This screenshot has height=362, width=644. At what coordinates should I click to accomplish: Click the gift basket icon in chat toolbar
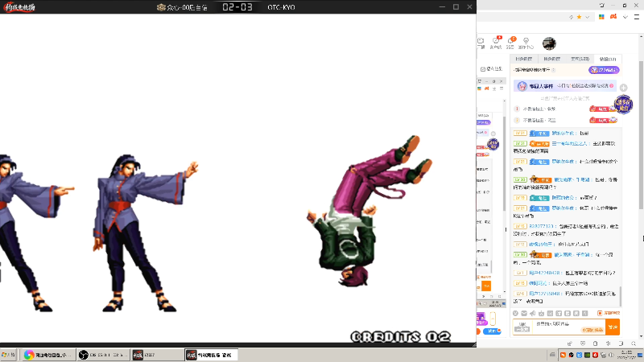(541, 313)
